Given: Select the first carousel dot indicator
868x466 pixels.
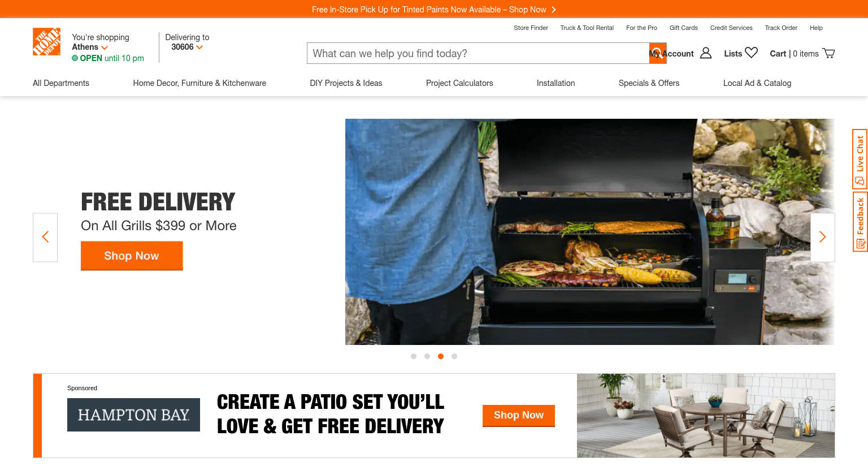Looking at the screenshot, I should [414, 356].
